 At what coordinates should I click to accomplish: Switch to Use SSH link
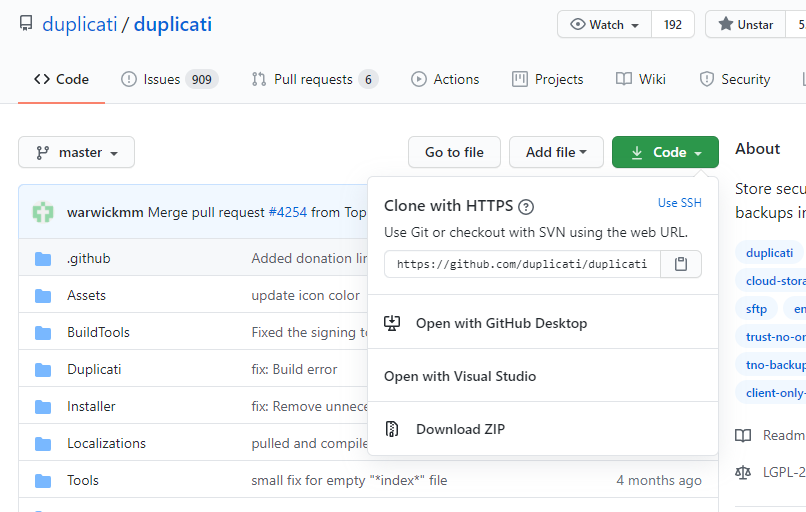680,203
